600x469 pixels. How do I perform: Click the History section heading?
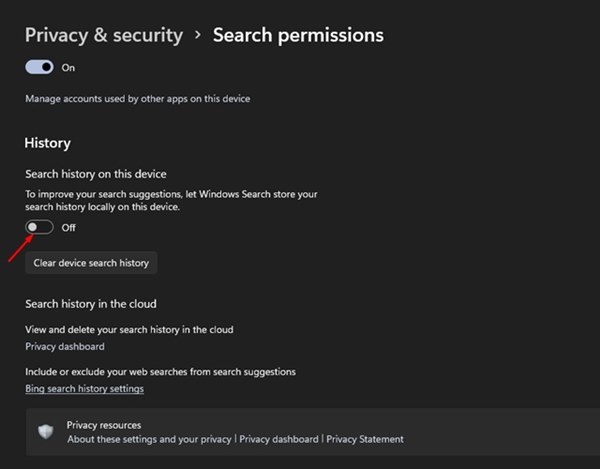[x=47, y=144]
